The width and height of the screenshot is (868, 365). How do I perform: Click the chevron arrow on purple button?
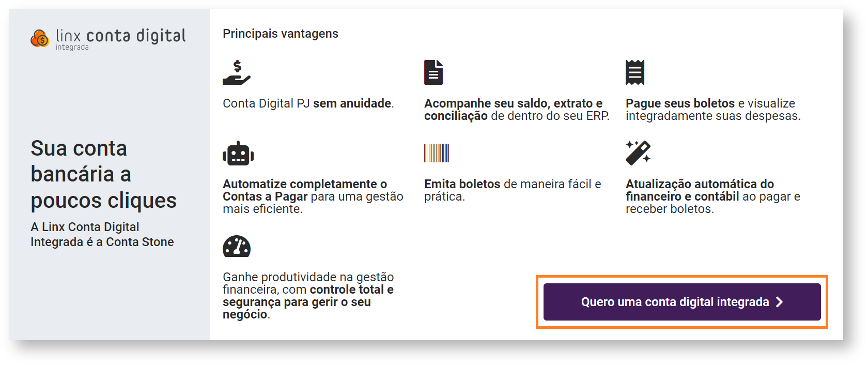tap(780, 302)
